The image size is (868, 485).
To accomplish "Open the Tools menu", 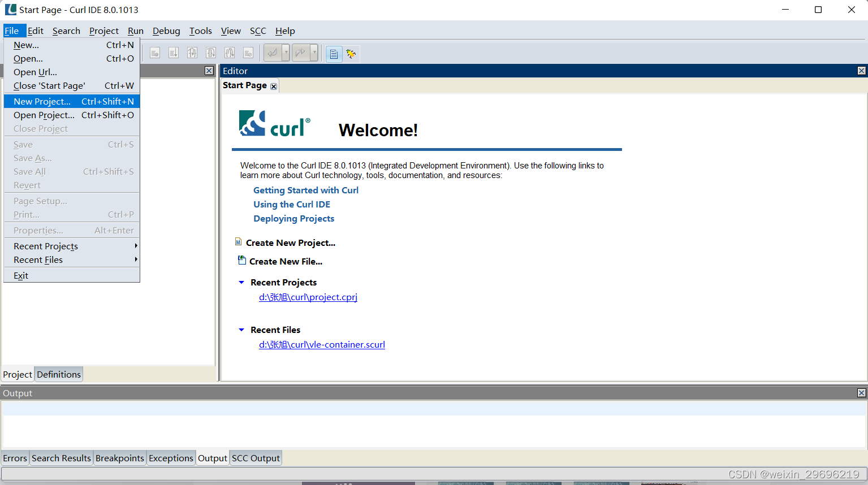I will [200, 31].
